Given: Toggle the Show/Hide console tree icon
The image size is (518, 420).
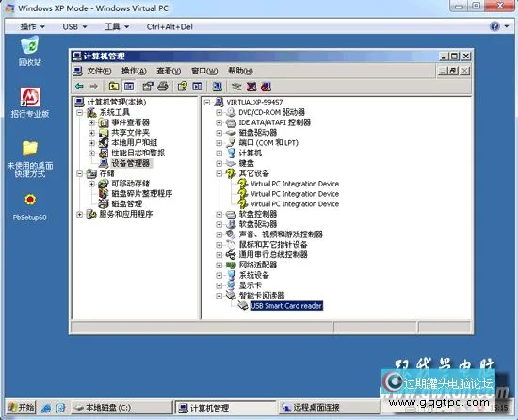Looking at the screenshot, I should (129, 87).
